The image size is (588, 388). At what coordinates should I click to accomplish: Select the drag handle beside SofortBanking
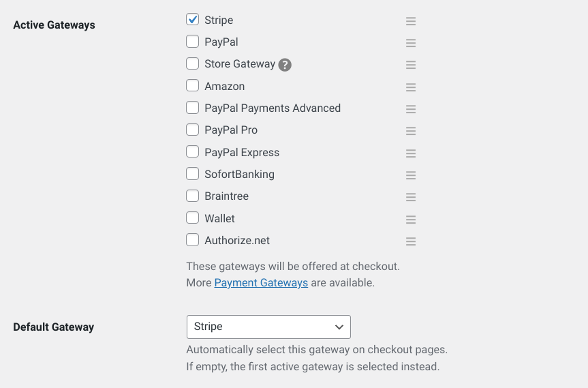click(411, 175)
